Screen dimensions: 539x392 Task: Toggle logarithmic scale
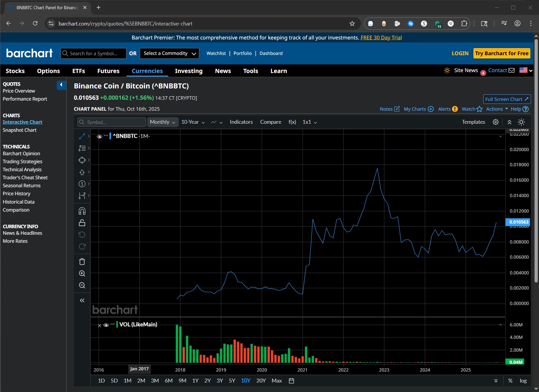pos(523,381)
